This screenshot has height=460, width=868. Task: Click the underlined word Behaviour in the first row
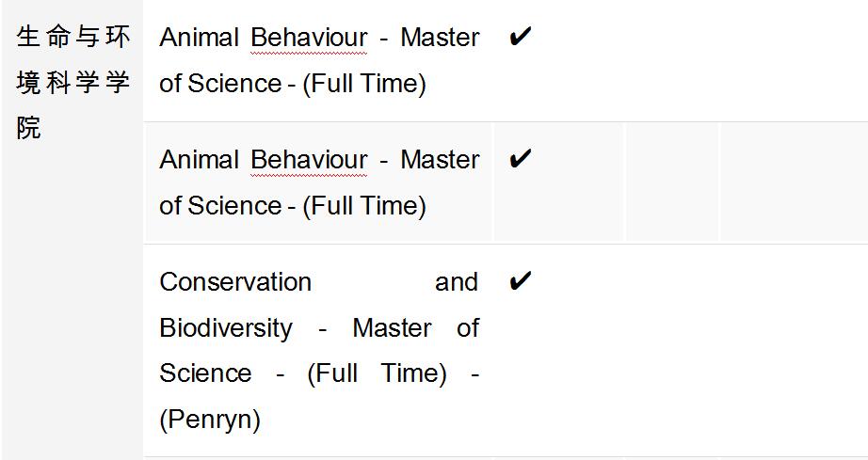[309, 39]
